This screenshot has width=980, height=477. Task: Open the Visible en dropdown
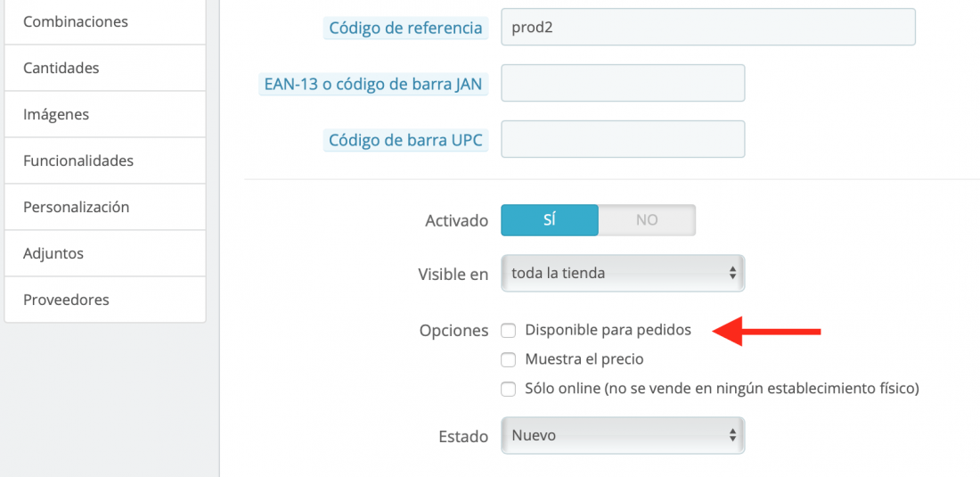pos(623,273)
